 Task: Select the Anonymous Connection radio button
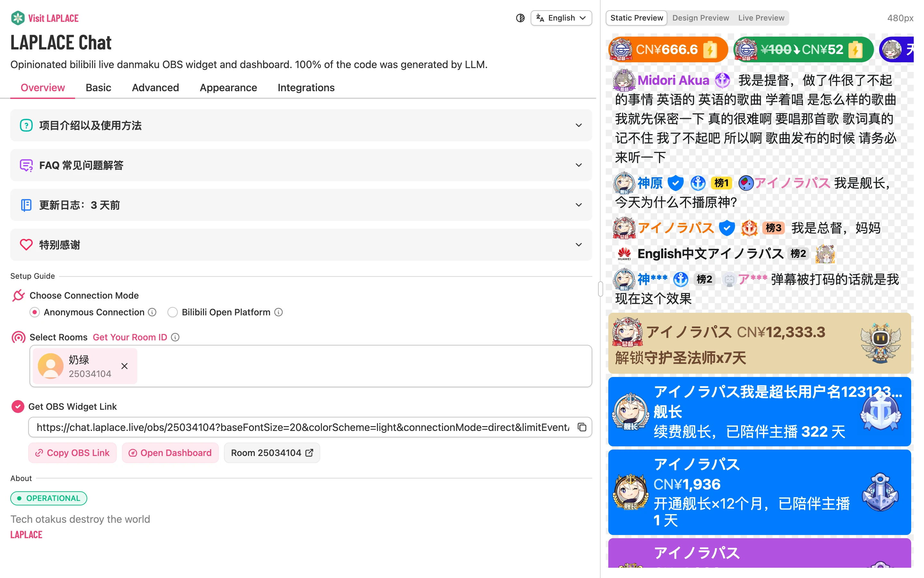(34, 312)
